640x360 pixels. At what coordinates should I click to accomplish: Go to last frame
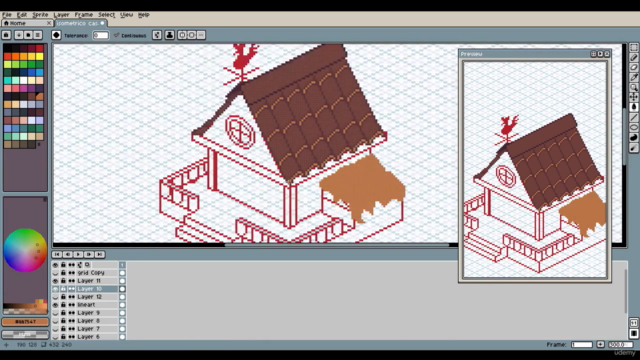click(100, 254)
